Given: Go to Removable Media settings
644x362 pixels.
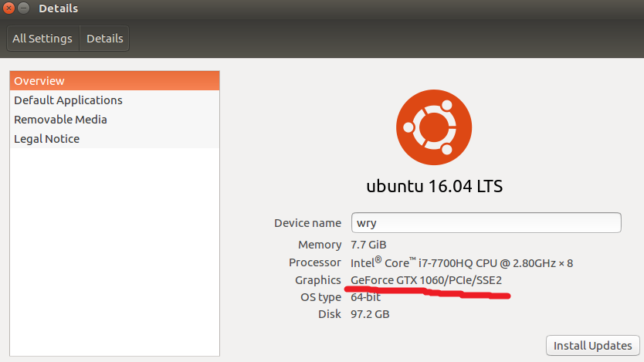Looking at the screenshot, I should 114,120.
